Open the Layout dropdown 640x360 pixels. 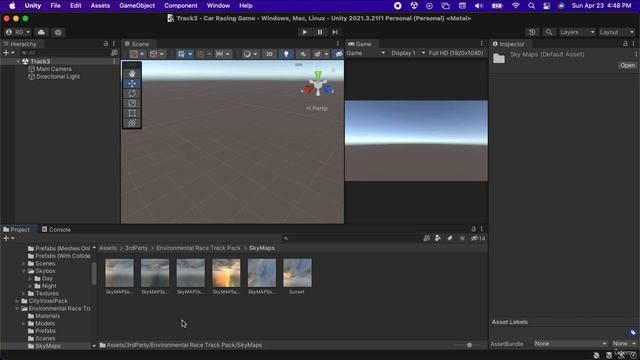(616, 32)
